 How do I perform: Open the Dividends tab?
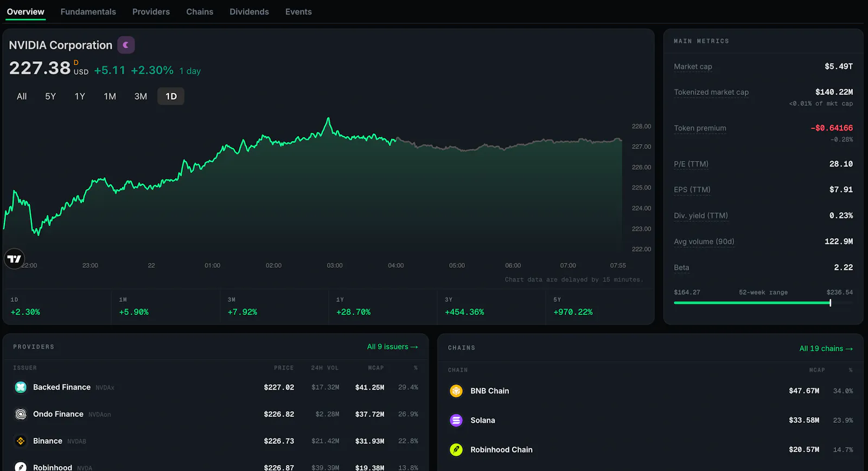249,12
